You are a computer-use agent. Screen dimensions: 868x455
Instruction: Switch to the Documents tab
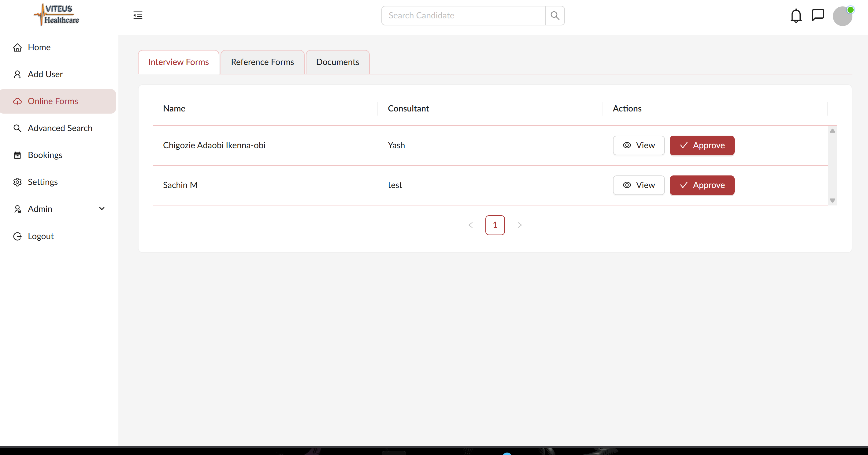point(337,62)
